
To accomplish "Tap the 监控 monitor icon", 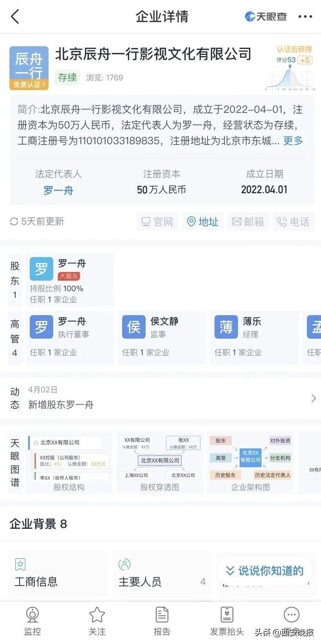I will [32, 615].
